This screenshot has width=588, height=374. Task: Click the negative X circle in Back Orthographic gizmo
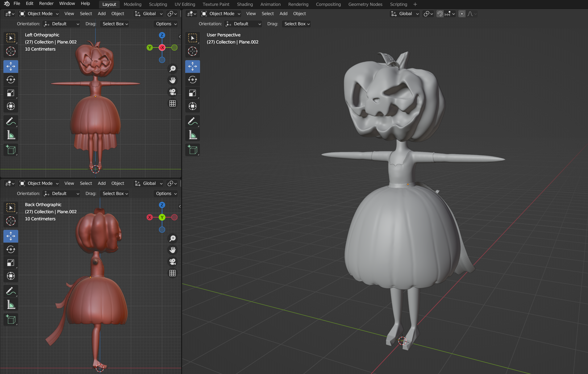pyautogui.click(x=174, y=217)
